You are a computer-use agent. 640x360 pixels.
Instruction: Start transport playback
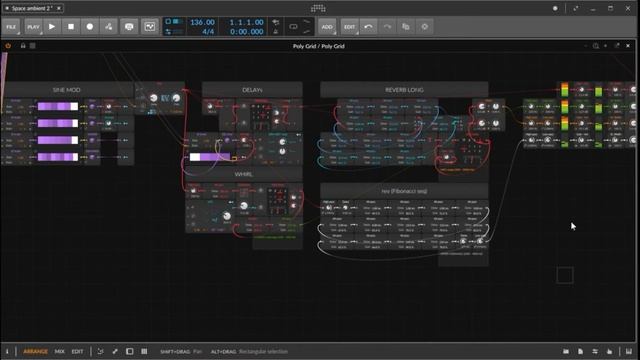[52, 27]
